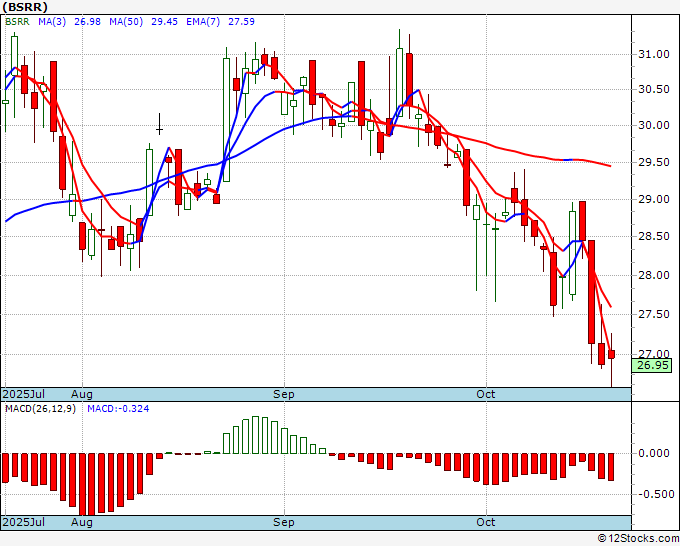Click the MACD(26,12,9) indicator label
The image size is (680, 546).
coord(40,409)
